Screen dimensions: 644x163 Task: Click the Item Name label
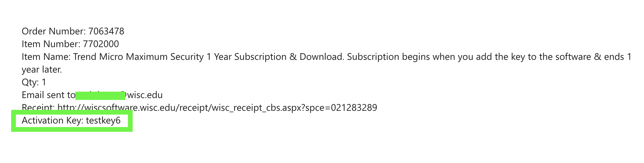coord(46,57)
